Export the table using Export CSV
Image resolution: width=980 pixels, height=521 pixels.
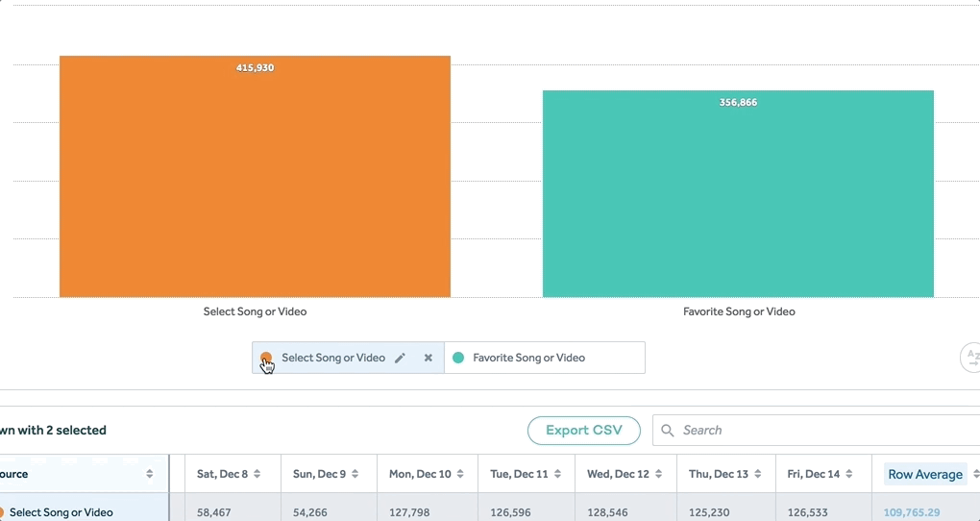click(x=583, y=431)
